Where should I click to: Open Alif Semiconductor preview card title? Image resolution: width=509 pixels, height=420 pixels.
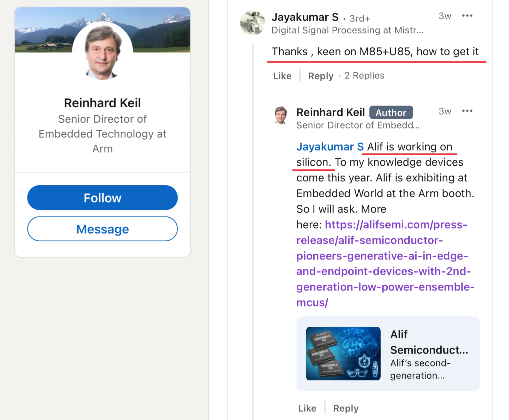429,342
